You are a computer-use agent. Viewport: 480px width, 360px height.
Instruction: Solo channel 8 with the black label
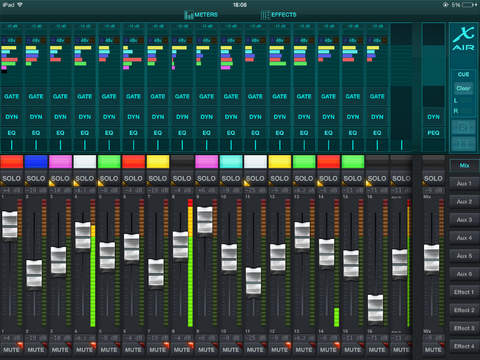pos(182,179)
